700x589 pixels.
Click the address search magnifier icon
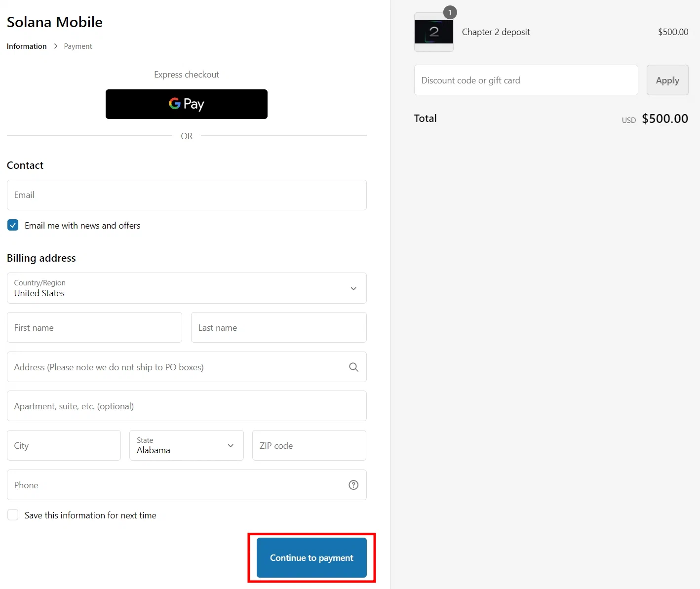pyautogui.click(x=353, y=367)
